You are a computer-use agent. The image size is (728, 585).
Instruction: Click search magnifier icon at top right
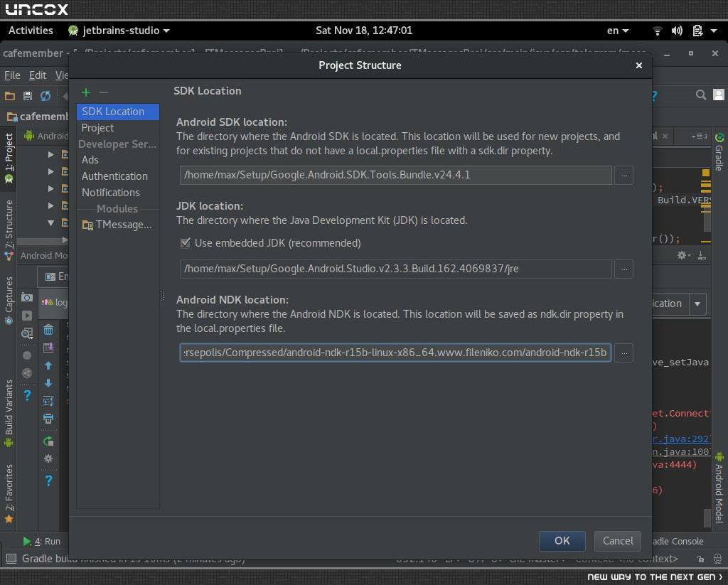[701, 95]
